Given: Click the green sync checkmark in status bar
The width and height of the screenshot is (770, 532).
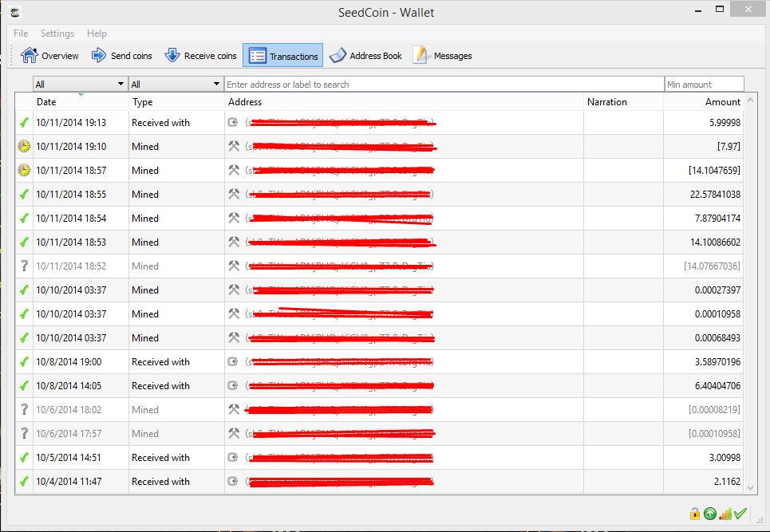Looking at the screenshot, I should tap(740, 514).
